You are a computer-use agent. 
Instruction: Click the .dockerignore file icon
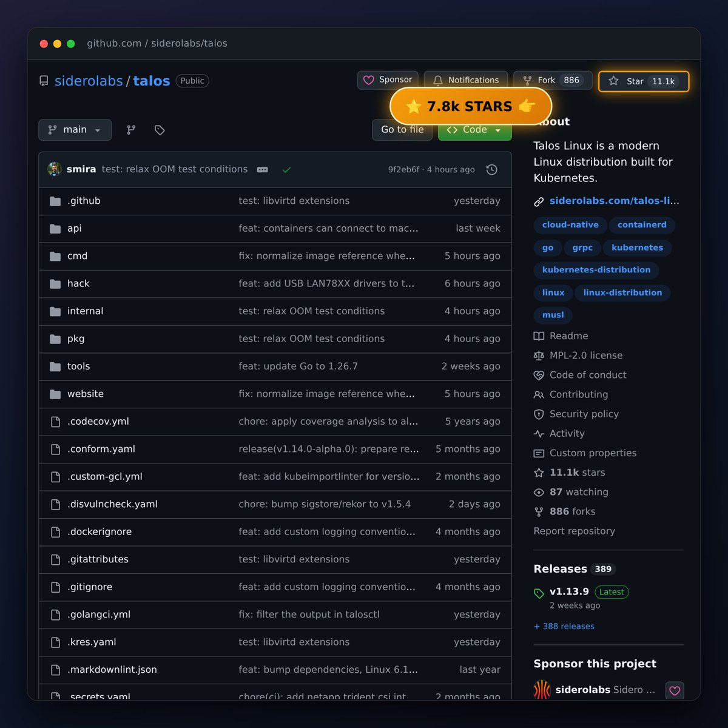pos(55,532)
